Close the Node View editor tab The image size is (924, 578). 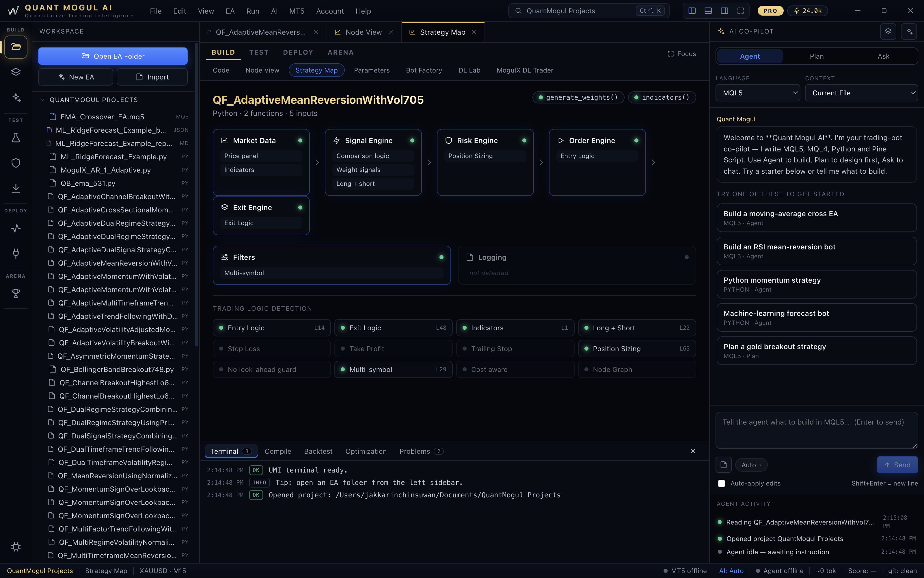coord(391,32)
